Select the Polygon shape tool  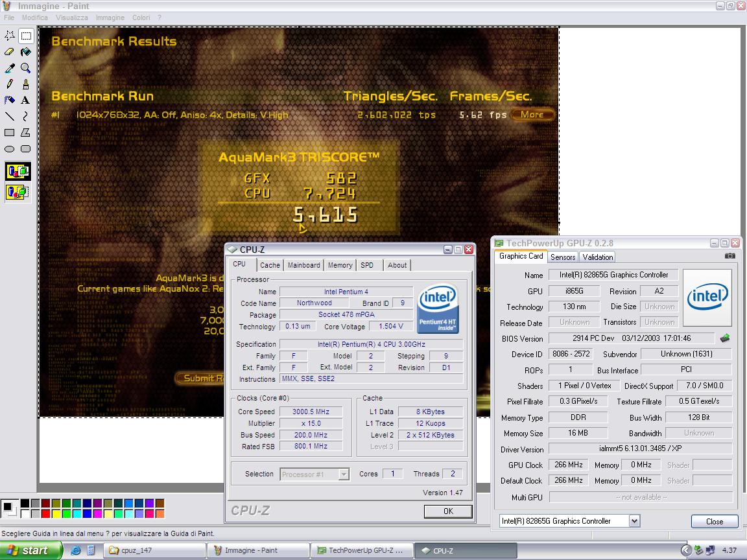[x=26, y=132]
